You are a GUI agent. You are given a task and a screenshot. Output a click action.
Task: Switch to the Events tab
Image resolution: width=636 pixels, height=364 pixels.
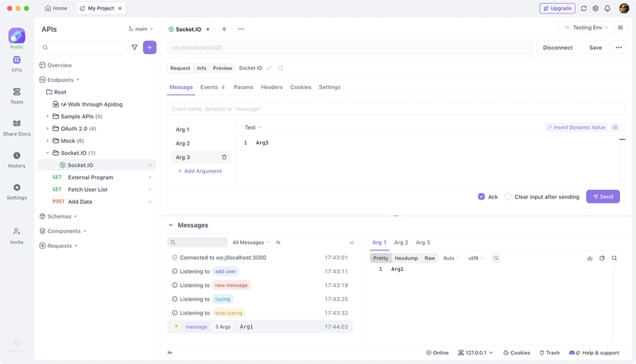tap(212, 87)
